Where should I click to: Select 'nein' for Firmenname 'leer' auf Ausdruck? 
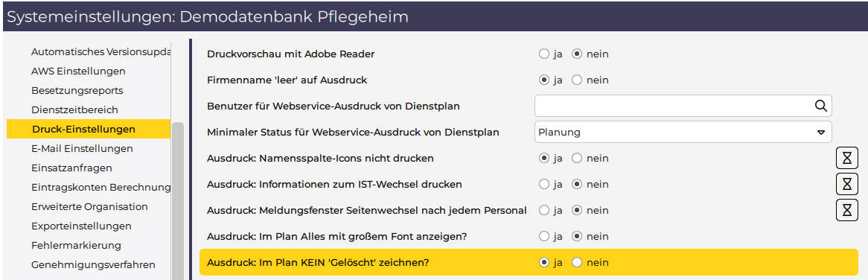[x=577, y=80]
